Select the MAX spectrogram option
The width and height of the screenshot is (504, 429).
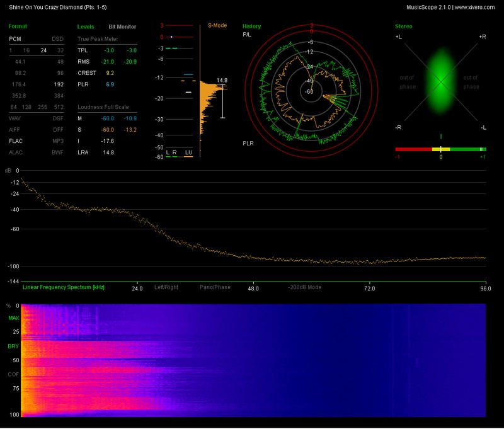pos(13,318)
